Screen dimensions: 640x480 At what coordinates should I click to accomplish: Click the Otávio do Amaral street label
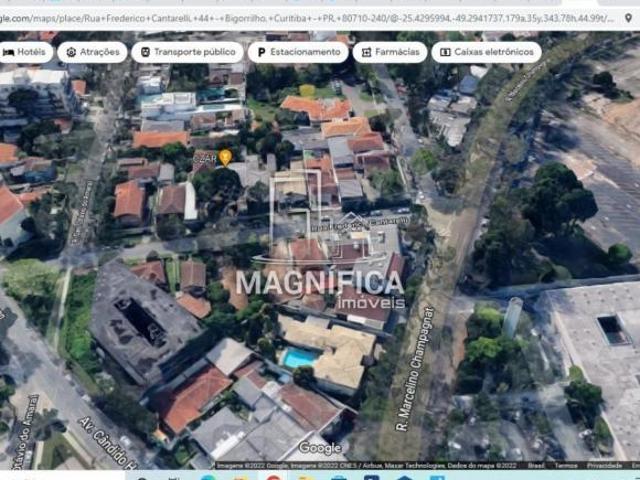[26, 431]
